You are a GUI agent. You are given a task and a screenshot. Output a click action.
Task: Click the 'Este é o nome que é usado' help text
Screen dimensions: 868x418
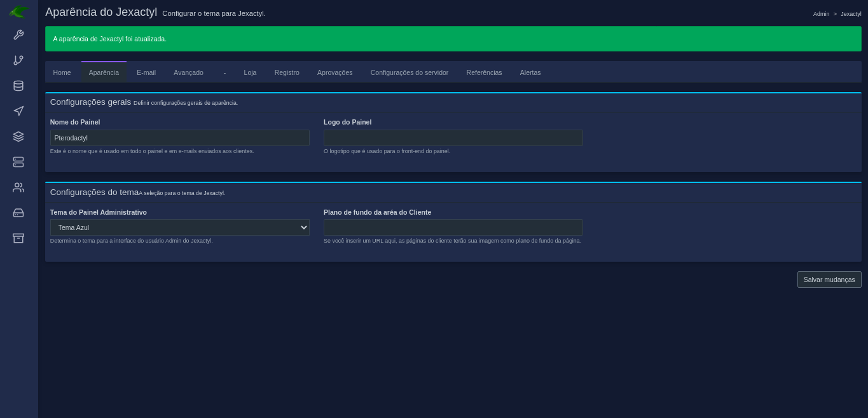(152, 151)
